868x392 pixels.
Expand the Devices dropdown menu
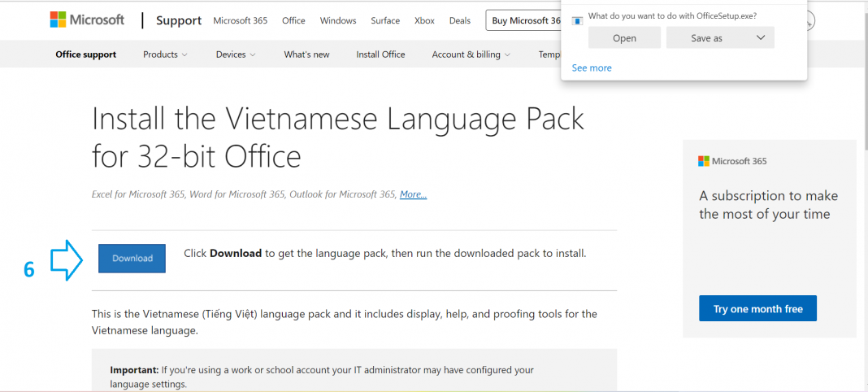236,54
